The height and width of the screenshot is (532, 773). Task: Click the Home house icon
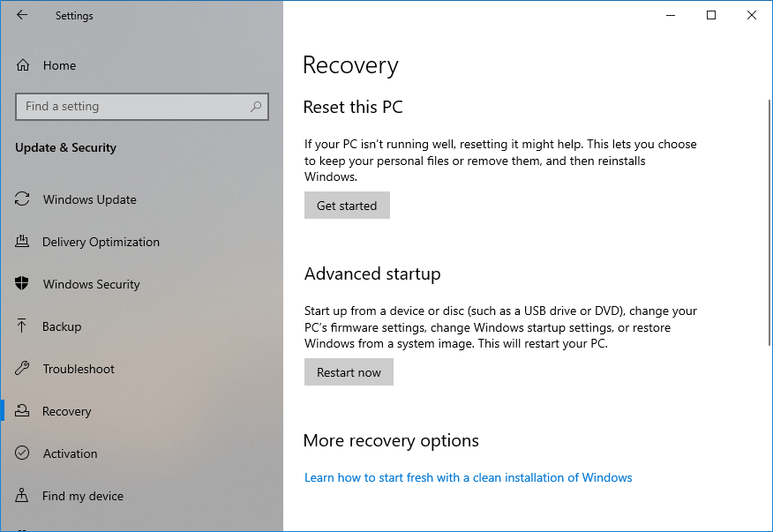[x=23, y=65]
